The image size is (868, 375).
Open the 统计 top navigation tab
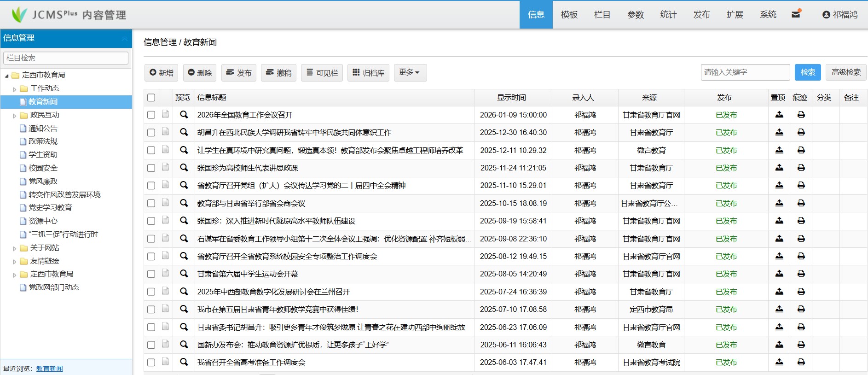[668, 15]
